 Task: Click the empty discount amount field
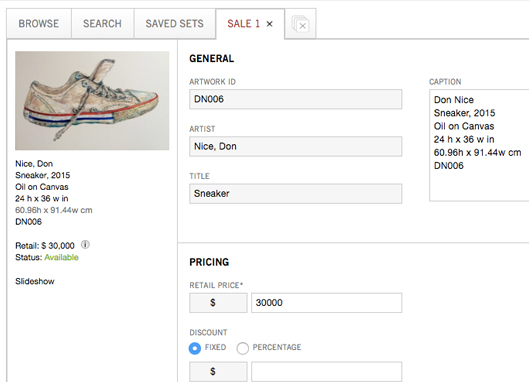coord(327,372)
